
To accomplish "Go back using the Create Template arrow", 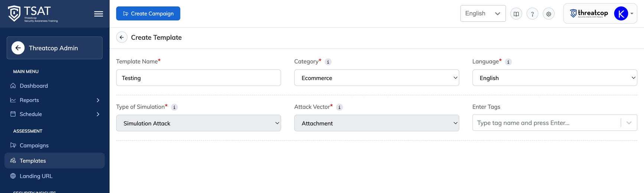I will click(x=122, y=37).
